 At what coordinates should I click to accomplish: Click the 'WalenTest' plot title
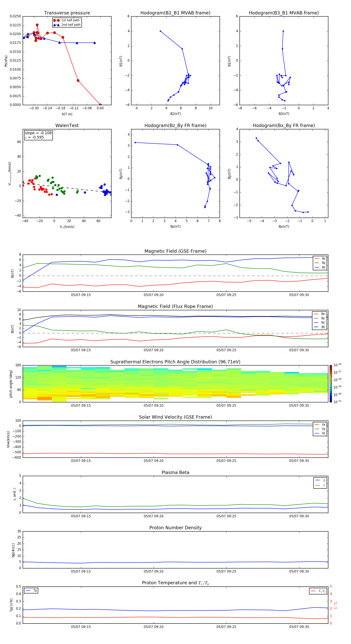point(67,125)
